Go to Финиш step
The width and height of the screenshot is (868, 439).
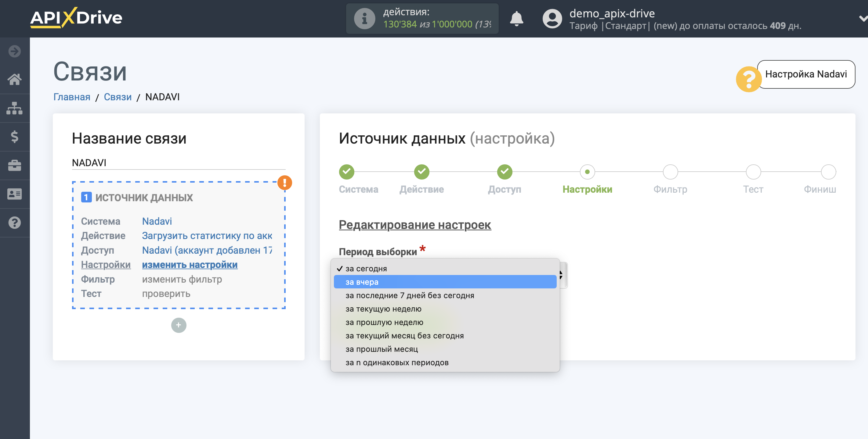pyautogui.click(x=828, y=172)
